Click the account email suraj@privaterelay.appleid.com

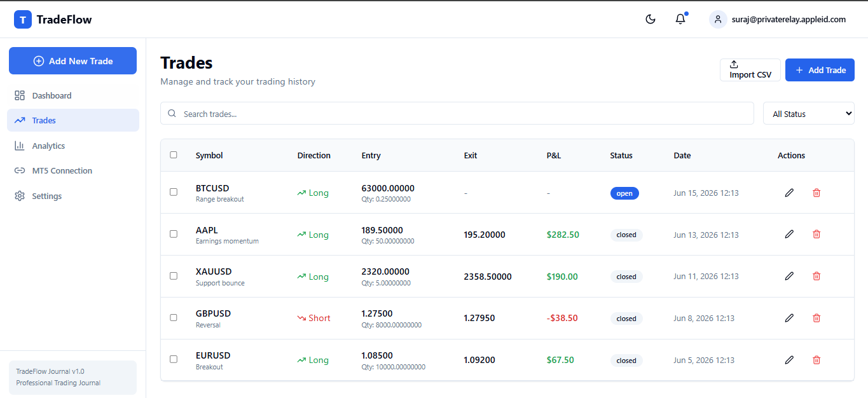coord(789,20)
